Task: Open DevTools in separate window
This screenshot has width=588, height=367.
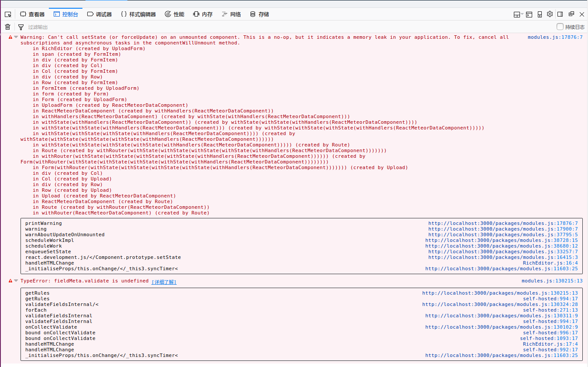Action: click(571, 14)
